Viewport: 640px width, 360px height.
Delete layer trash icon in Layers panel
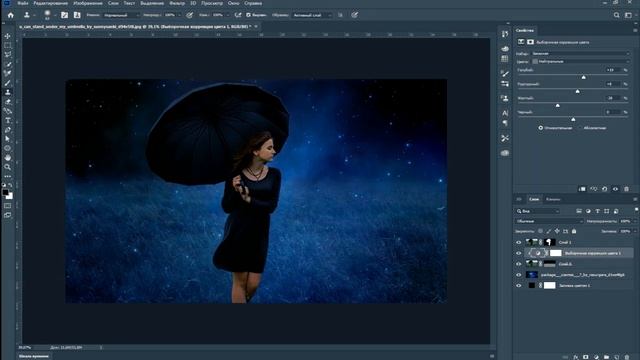pyautogui.click(x=627, y=357)
